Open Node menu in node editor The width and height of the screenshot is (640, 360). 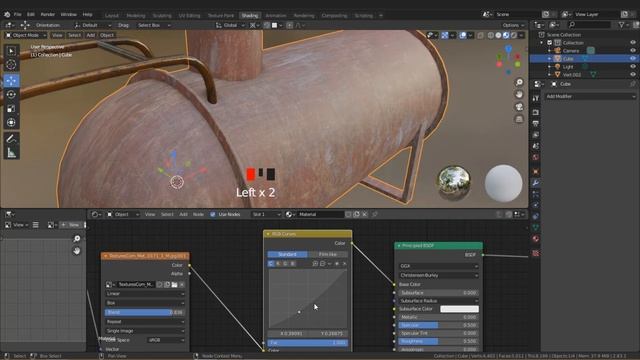[x=198, y=214]
